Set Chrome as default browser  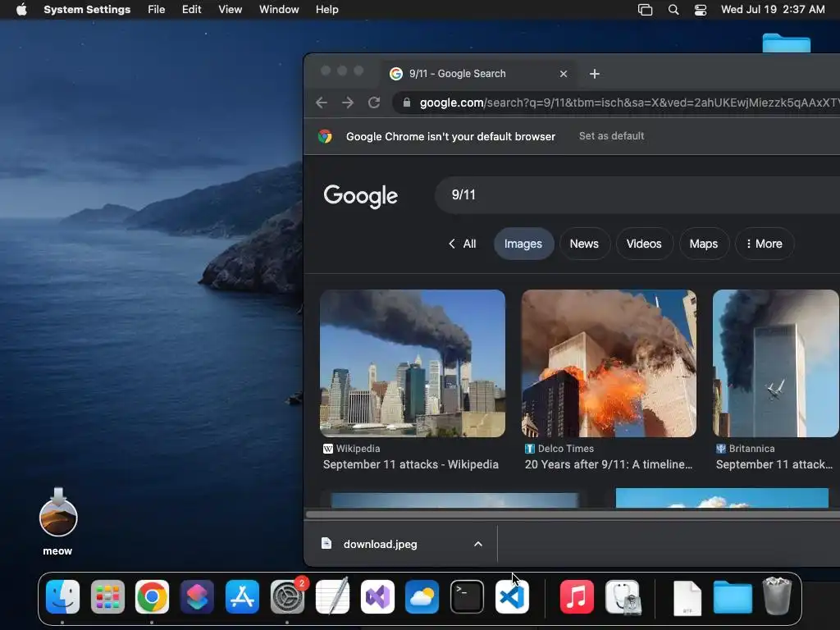611,136
